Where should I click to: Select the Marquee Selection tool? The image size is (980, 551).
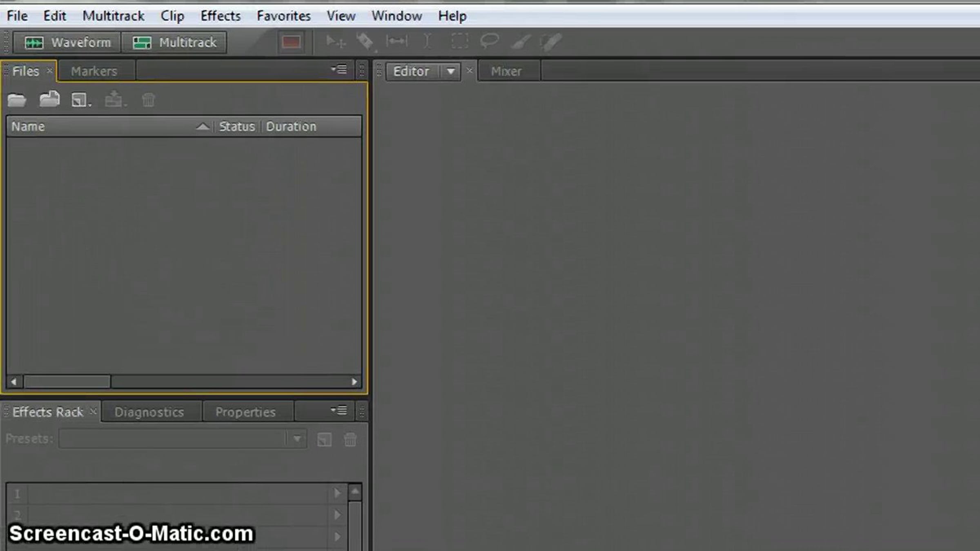point(459,42)
